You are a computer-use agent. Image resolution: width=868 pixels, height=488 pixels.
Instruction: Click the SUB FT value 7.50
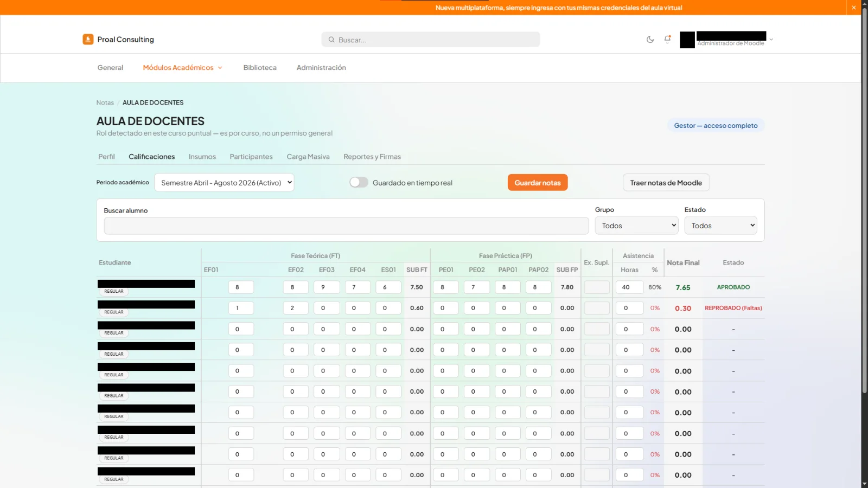click(x=417, y=287)
